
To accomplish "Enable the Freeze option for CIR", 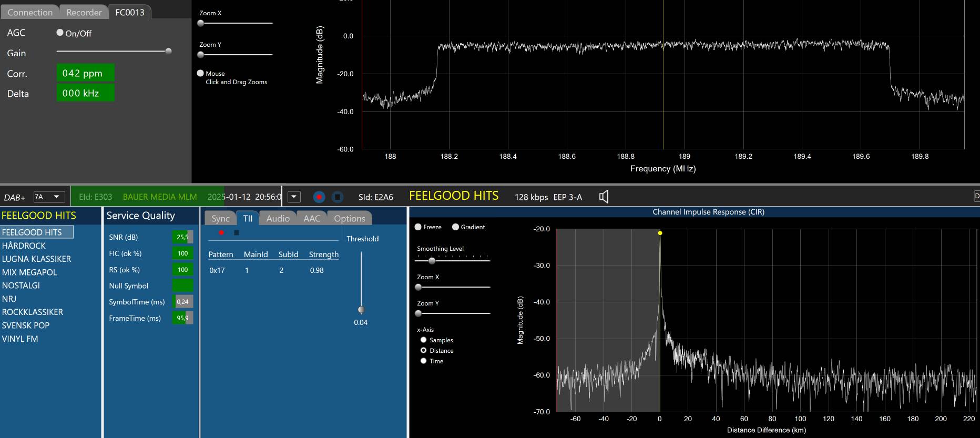I will (x=418, y=227).
